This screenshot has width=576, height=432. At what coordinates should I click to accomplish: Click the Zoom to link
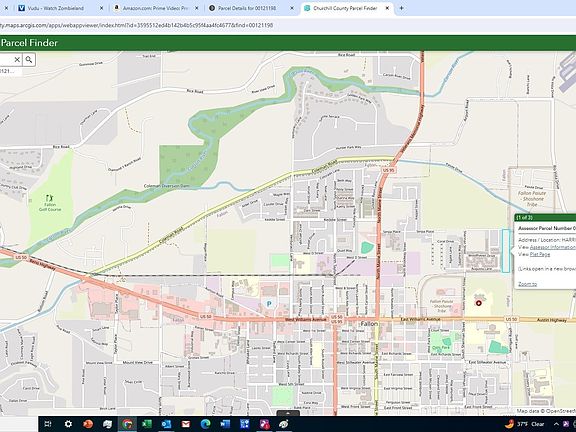528,284
